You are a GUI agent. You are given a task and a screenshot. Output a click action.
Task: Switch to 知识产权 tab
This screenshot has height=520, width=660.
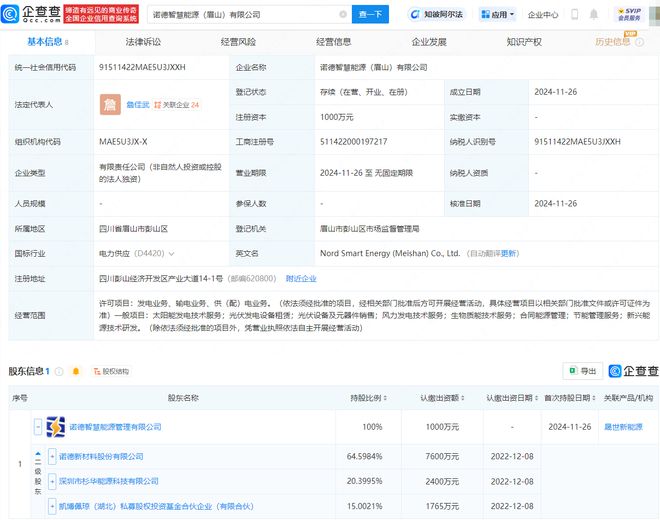click(x=524, y=42)
